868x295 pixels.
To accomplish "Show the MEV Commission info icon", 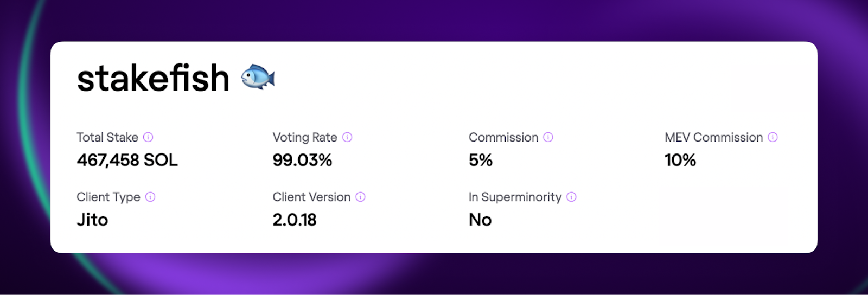I will point(773,137).
